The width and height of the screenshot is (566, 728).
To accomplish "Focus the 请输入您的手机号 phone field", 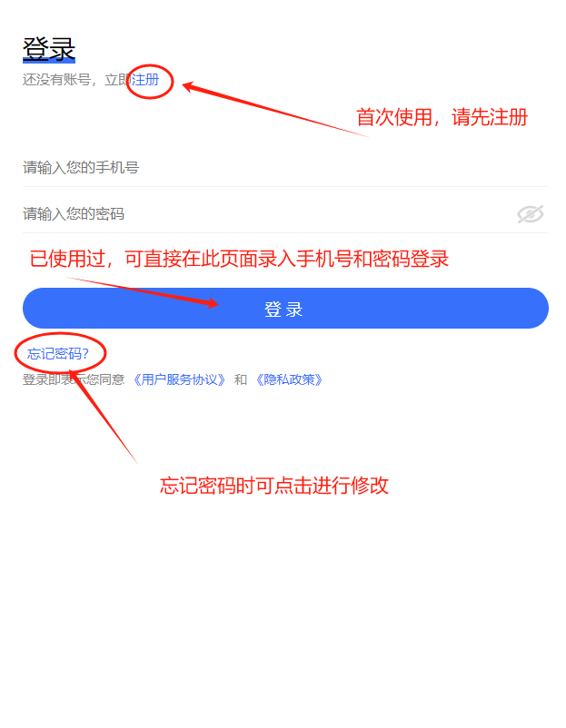I will coord(285,168).
